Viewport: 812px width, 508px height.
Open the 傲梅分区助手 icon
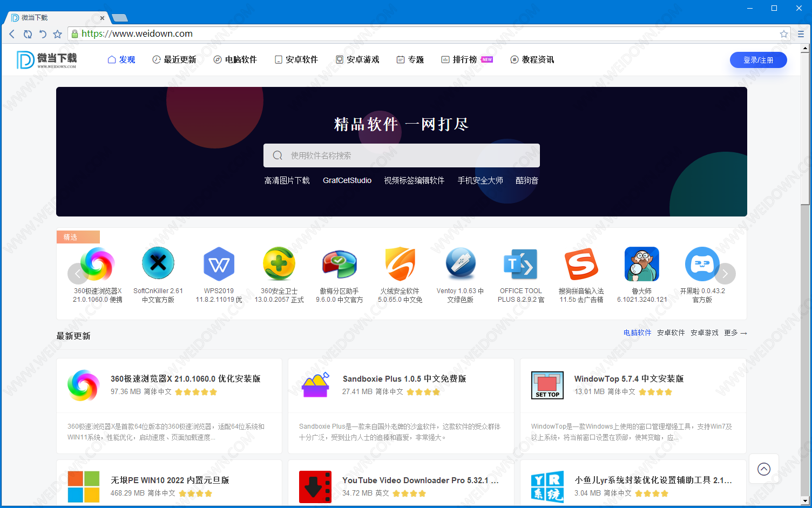(340, 264)
